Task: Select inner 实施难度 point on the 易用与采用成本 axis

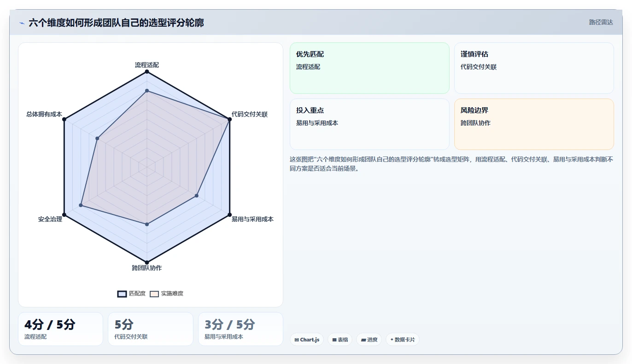Action: tap(197, 196)
